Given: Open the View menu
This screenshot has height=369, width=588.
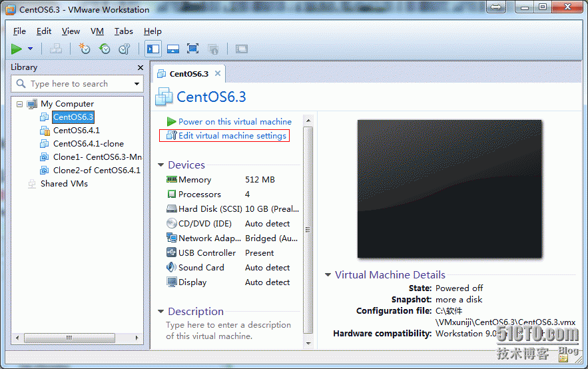Looking at the screenshot, I should [71, 31].
